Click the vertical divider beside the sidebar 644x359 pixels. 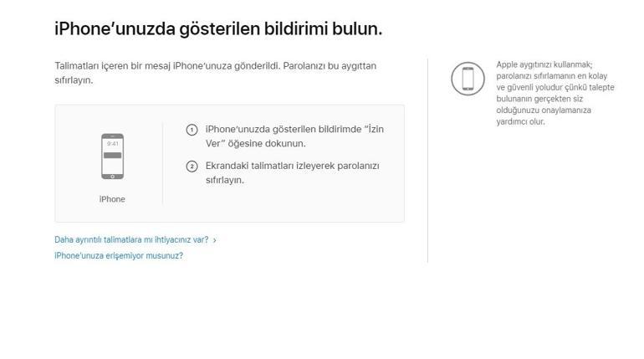pyautogui.click(x=427, y=159)
